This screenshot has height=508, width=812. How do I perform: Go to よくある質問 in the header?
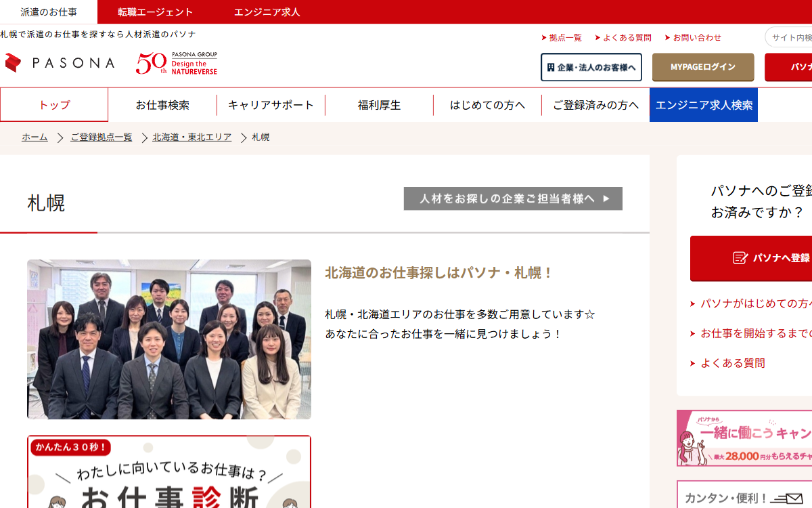(623, 38)
